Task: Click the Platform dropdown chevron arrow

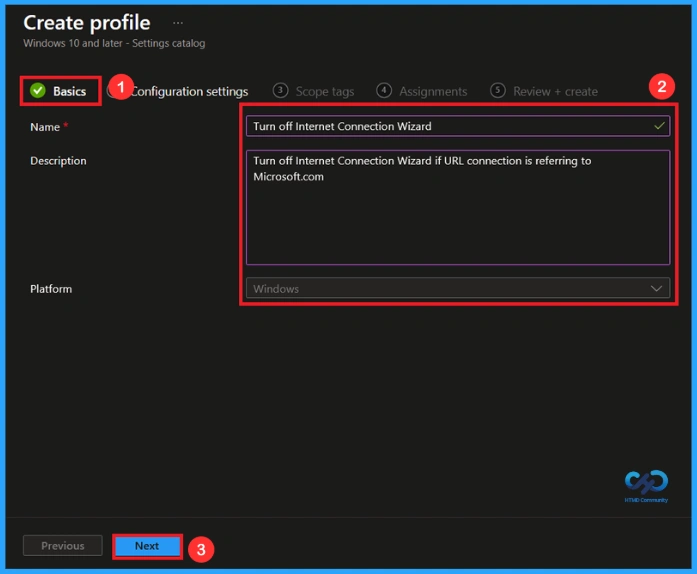Action: [657, 289]
